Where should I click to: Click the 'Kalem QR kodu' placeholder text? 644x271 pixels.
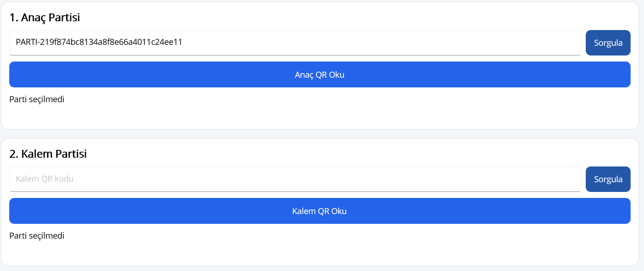pyautogui.click(x=45, y=179)
